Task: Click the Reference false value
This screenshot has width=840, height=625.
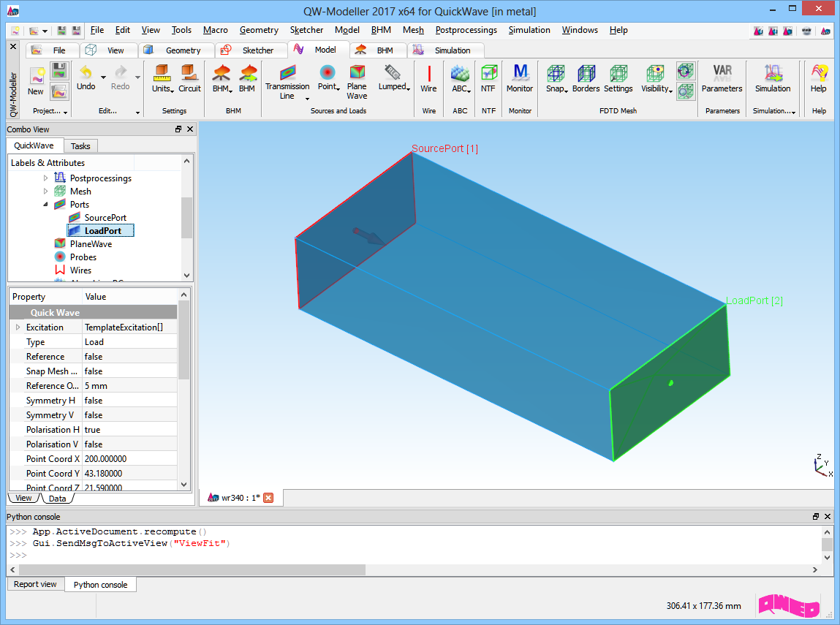Action: point(129,357)
